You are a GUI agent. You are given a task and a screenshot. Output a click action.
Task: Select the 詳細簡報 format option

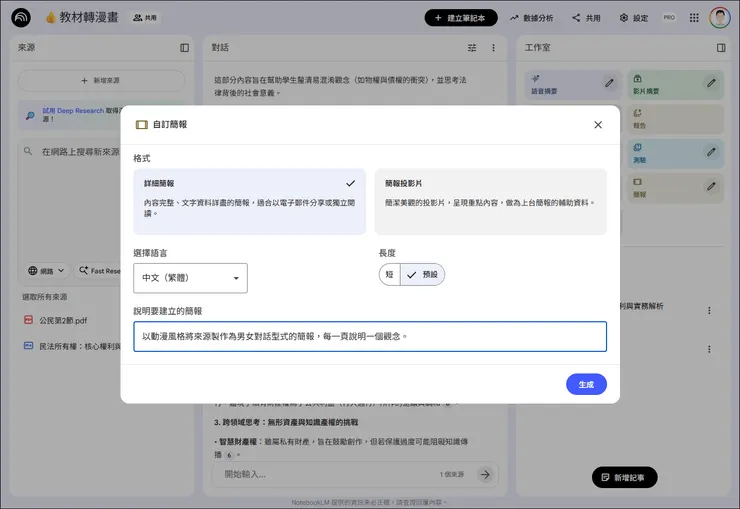(250, 201)
